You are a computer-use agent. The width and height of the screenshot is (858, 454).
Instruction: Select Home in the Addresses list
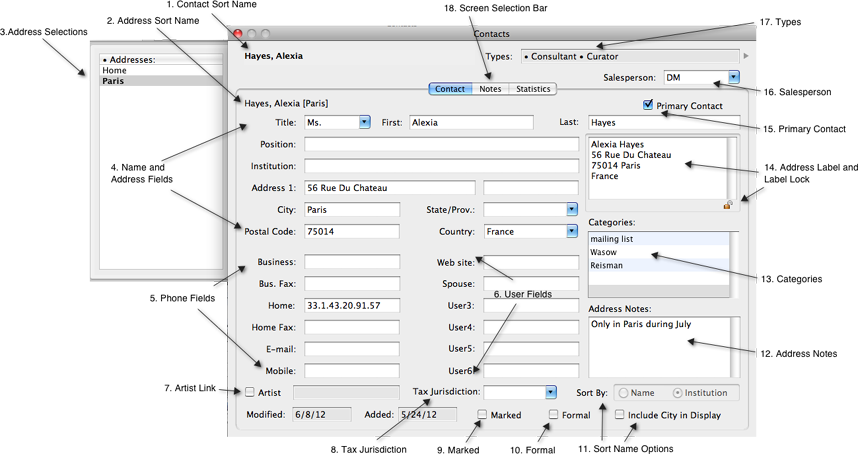[115, 71]
